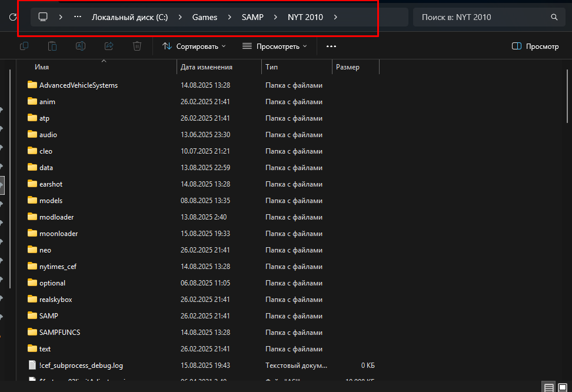The height and width of the screenshot is (392, 572).
Task: Click the refresh icon beside the address bar
Action: click(x=12, y=17)
